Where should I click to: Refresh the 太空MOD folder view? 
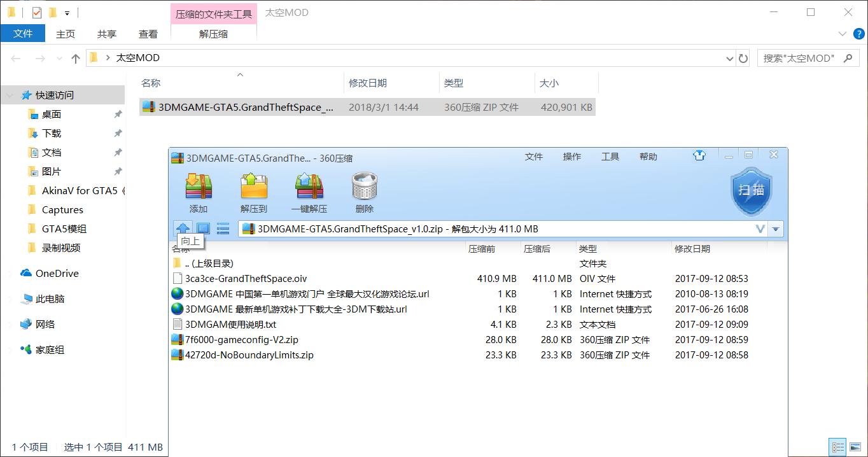(744, 57)
